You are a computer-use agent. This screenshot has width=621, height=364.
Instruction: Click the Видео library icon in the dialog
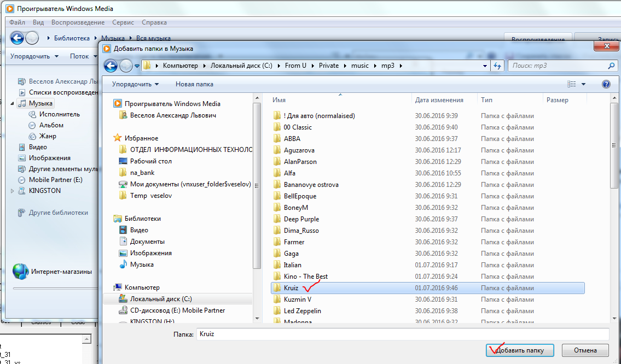point(123,230)
